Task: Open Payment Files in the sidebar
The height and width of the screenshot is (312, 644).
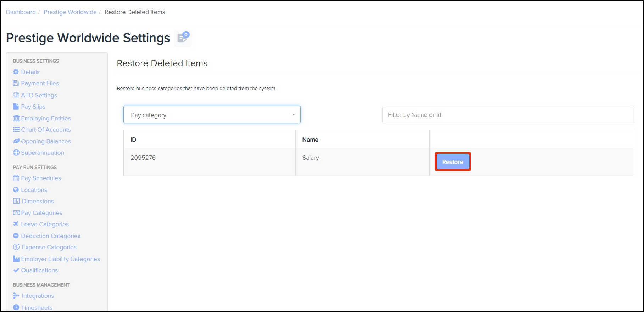Action: click(x=40, y=83)
